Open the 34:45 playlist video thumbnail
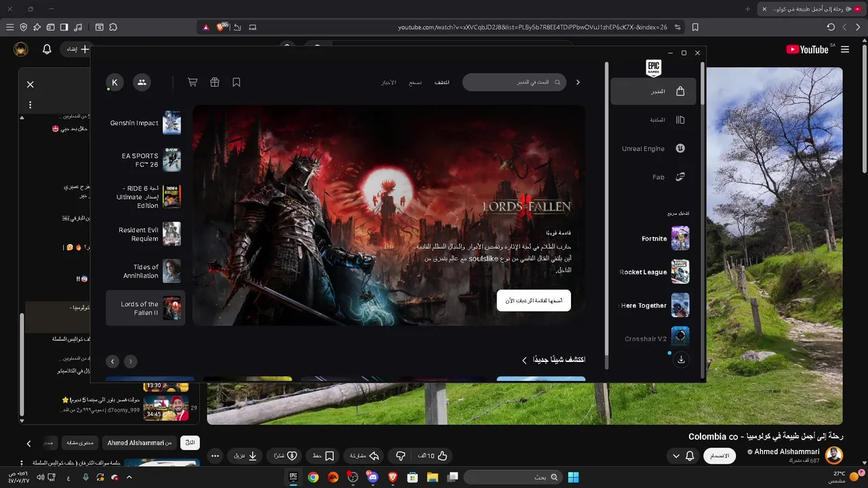The height and width of the screenshot is (488, 868). pos(165,408)
